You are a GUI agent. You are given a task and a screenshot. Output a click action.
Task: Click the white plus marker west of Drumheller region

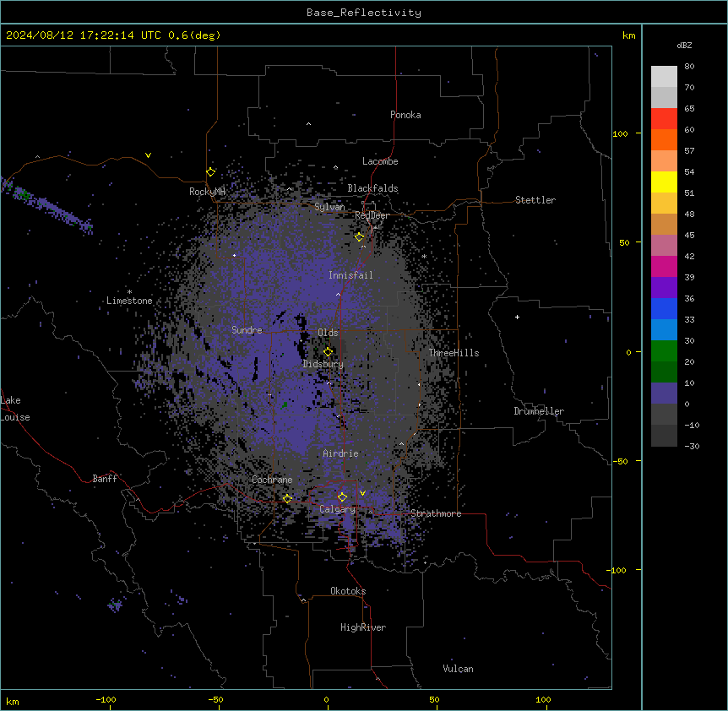517,317
